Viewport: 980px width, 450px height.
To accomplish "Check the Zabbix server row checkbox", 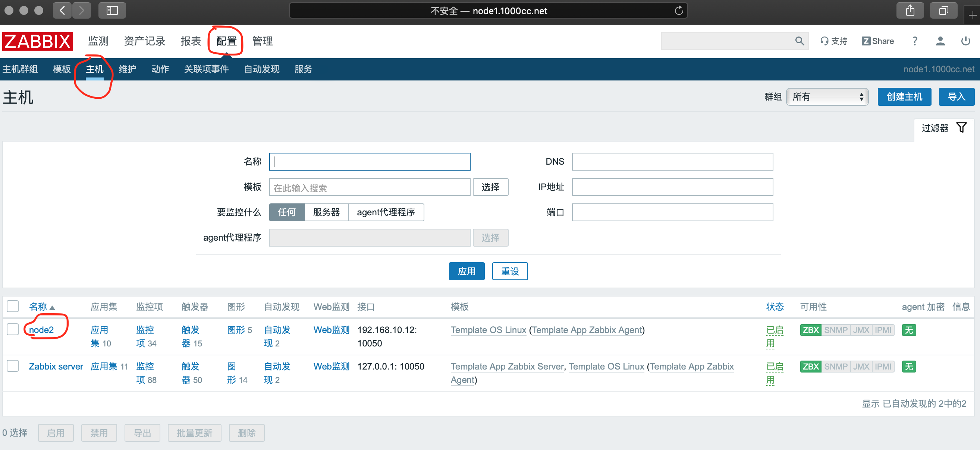I will (13, 366).
